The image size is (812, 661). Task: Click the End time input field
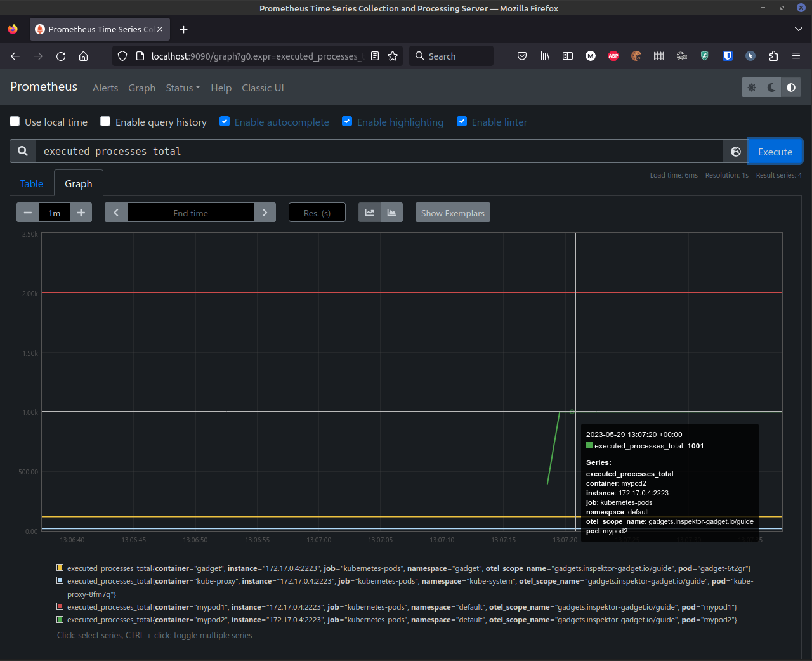[x=190, y=213]
